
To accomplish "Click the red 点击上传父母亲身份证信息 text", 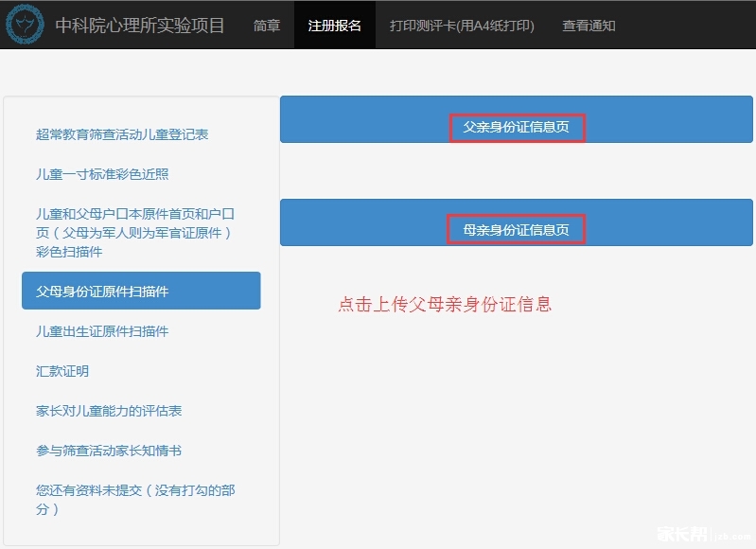I will [445, 305].
